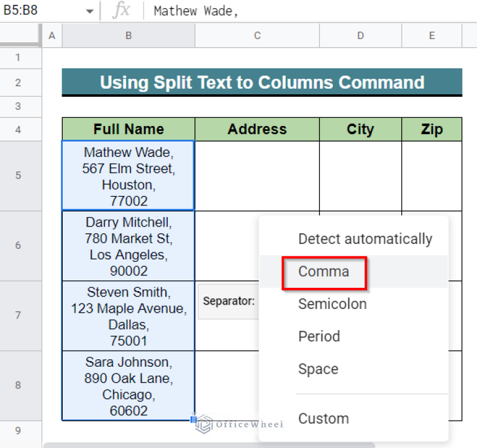Viewport: 477px width, 448px height.
Task: Select column B header
Action: tap(129, 36)
